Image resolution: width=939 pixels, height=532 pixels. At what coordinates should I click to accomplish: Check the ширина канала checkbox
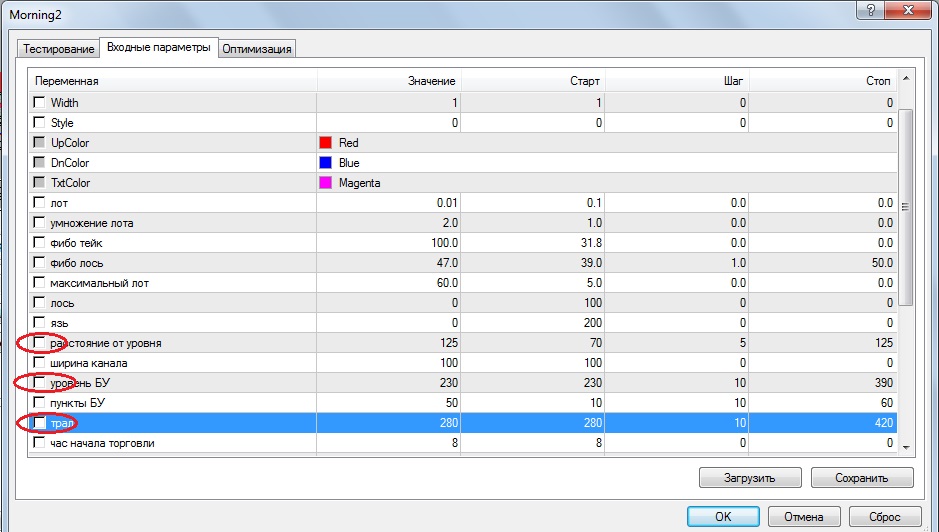(40, 362)
